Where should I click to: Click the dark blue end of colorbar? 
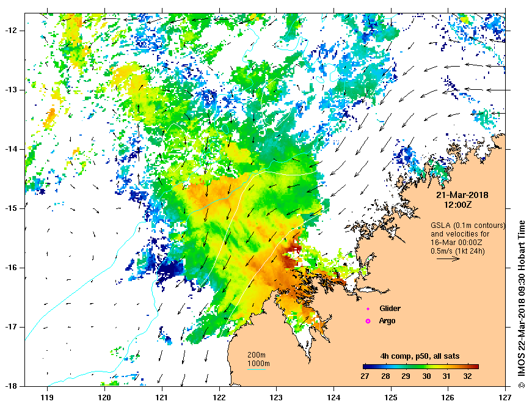[366, 367]
